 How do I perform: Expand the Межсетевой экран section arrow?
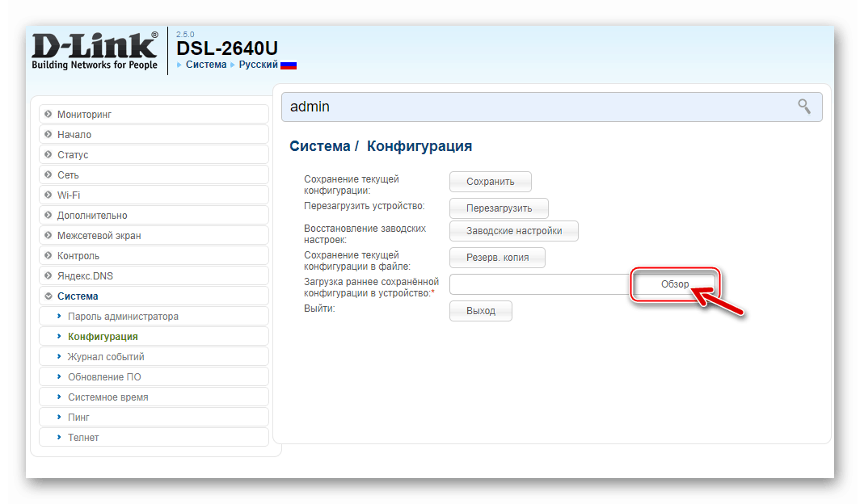click(x=48, y=236)
